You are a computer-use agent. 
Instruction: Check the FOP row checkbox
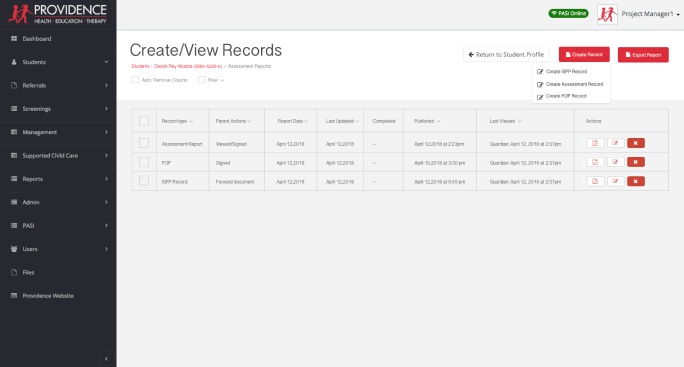point(144,162)
